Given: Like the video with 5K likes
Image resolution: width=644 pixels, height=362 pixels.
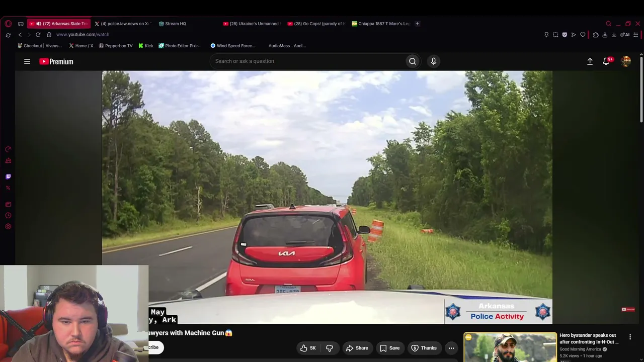Looking at the screenshot, I should (308, 348).
